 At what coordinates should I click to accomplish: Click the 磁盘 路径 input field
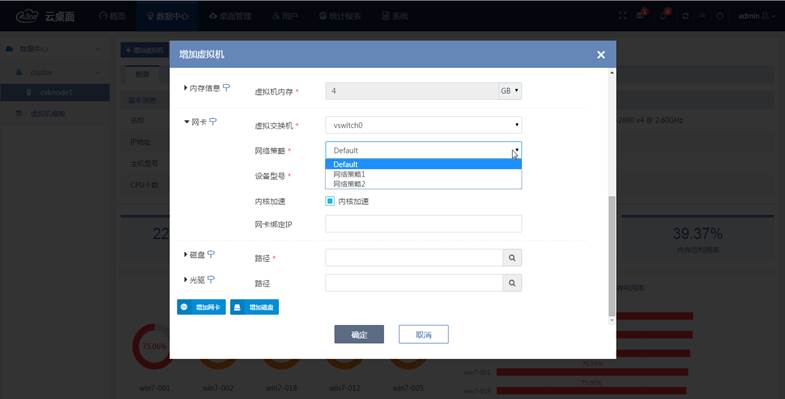pyautogui.click(x=414, y=258)
